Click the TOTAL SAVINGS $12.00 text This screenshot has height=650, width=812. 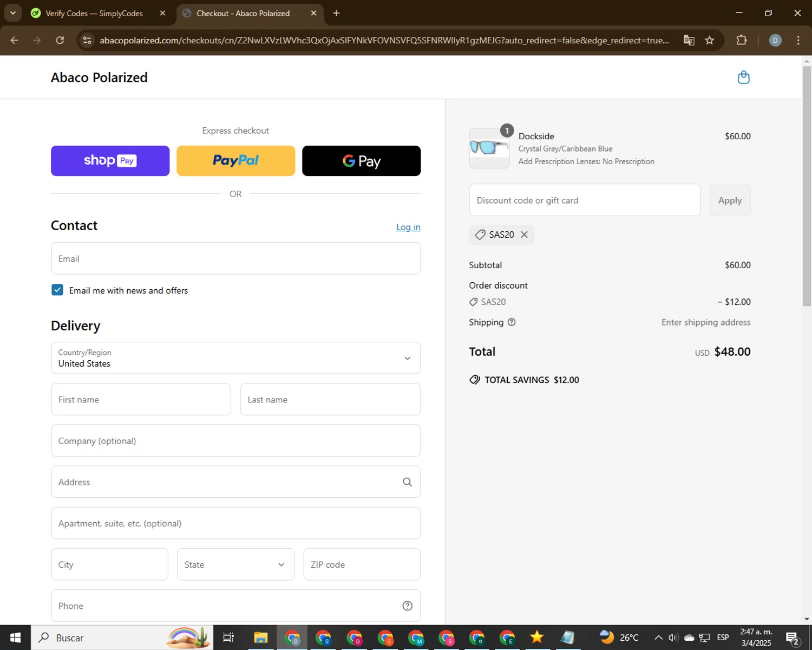(532, 380)
